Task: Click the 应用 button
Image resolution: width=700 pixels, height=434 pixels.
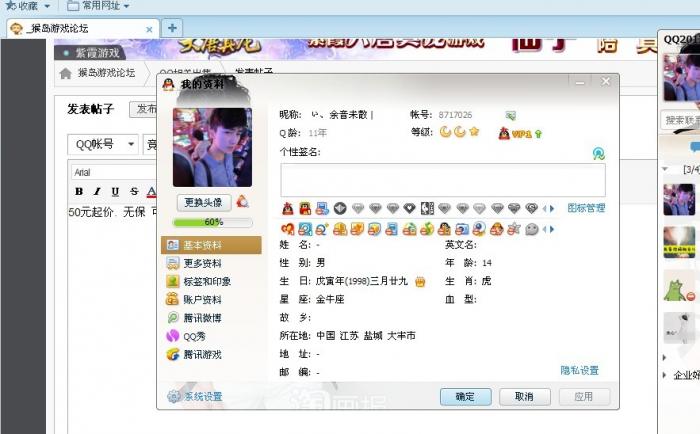Action: (x=583, y=396)
